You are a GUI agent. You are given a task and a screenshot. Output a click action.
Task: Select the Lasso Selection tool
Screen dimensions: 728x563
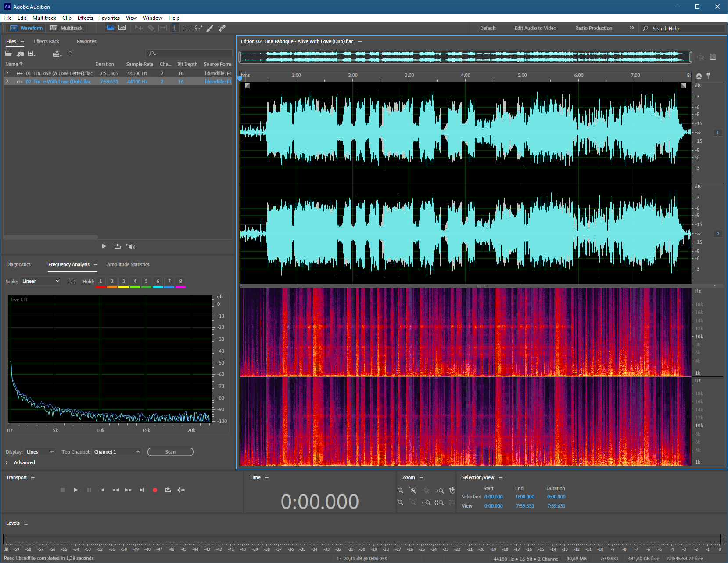click(x=198, y=28)
